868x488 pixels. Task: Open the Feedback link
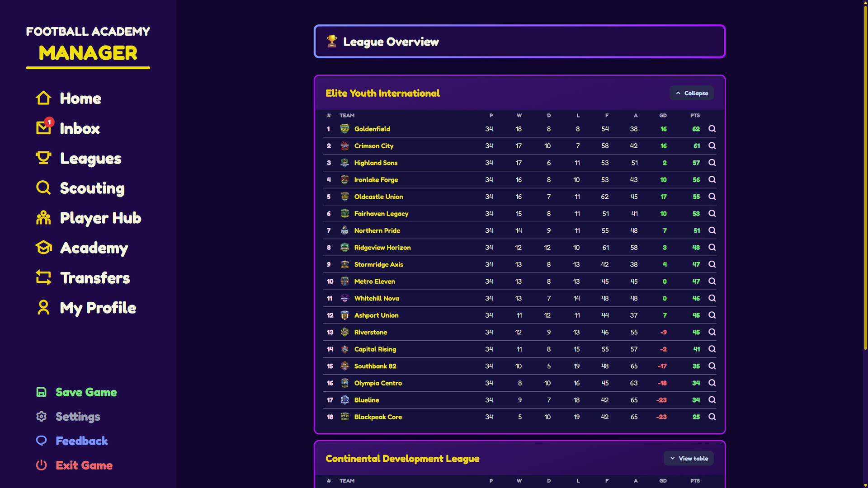click(81, 441)
